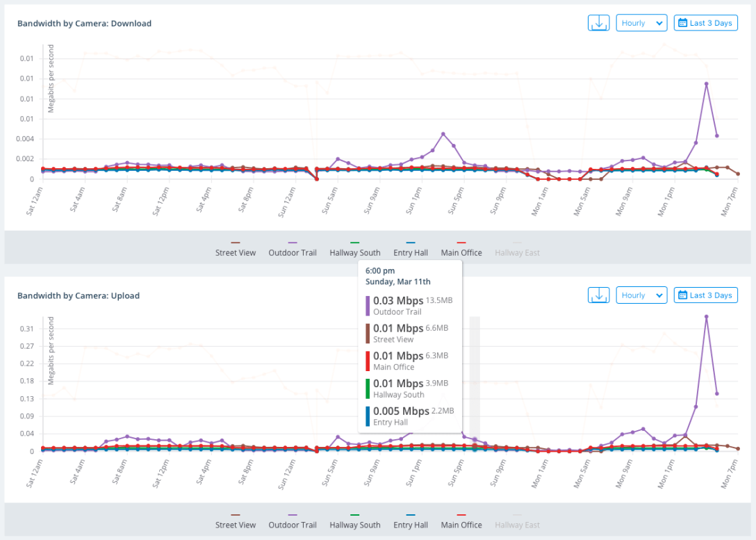
Task: Hide Outdoor Trail in Upload chart legend
Action: click(x=293, y=525)
